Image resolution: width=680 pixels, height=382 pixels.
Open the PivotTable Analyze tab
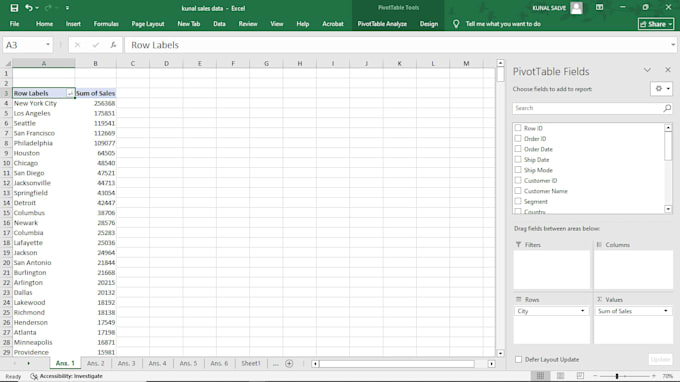pyautogui.click(x=382, y=24)
